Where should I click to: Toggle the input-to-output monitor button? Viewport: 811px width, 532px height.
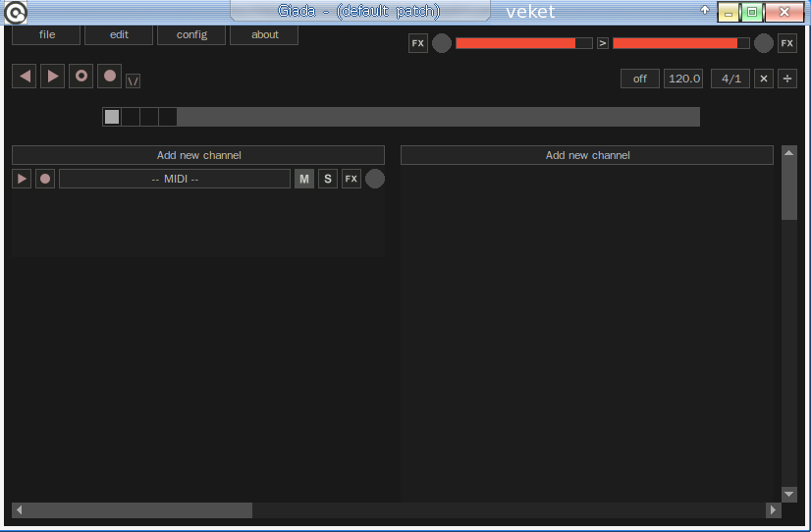(x=603, y=43)
